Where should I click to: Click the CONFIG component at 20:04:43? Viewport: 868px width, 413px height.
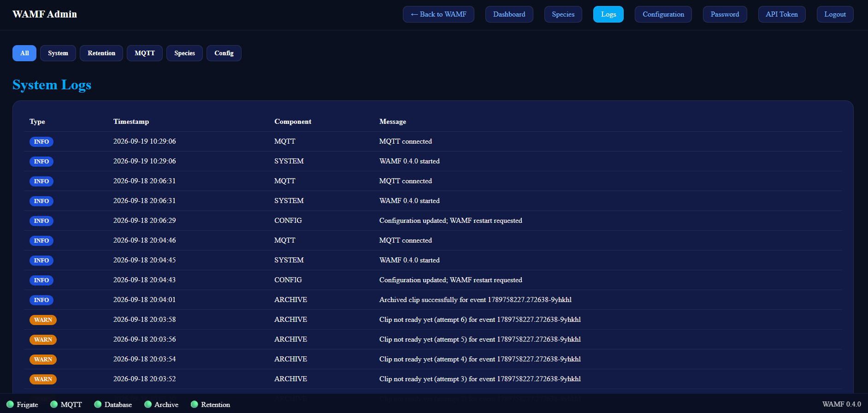(288, 280)
